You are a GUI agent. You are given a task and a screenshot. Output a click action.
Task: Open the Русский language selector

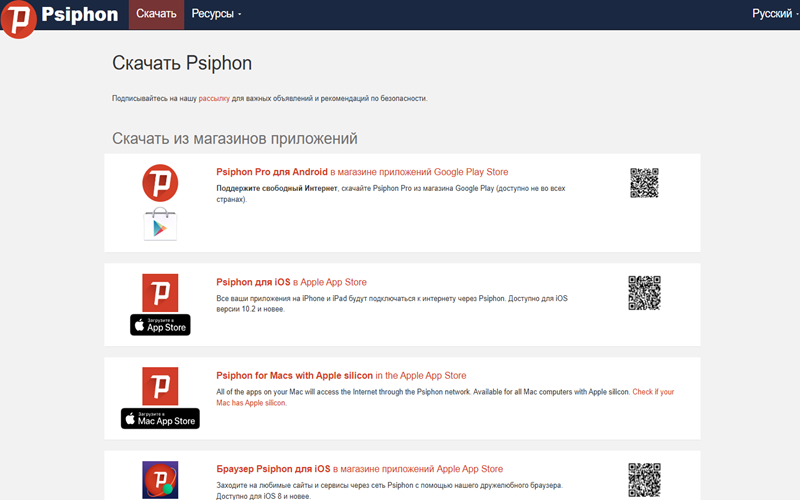coord(774,14)
